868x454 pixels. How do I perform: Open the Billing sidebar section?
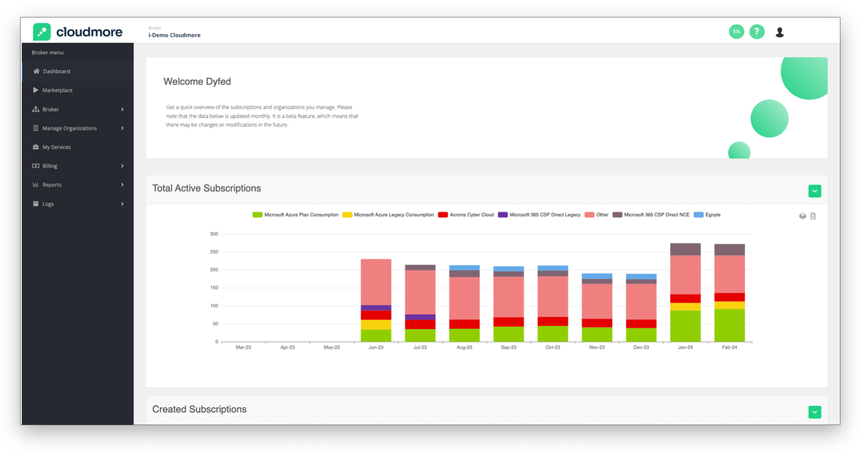[x=50, y=166]
